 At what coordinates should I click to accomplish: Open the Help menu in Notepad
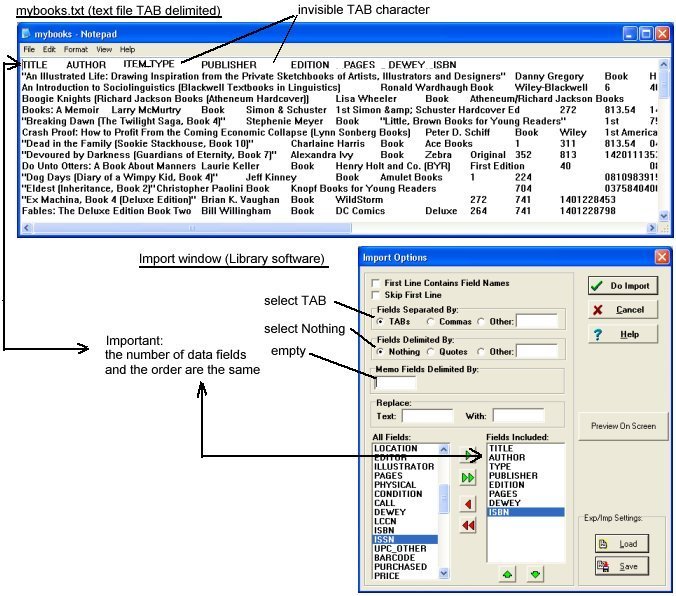[127, 49]
